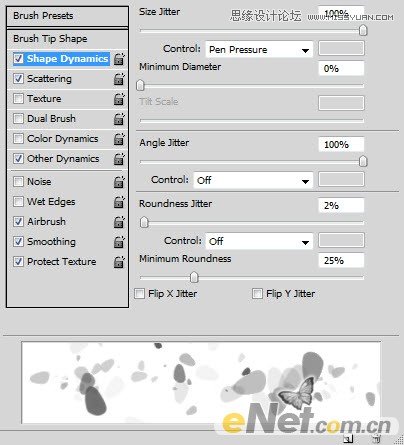
Task: Click lock icon next to Color Dynamics
Action: point(119,139)
